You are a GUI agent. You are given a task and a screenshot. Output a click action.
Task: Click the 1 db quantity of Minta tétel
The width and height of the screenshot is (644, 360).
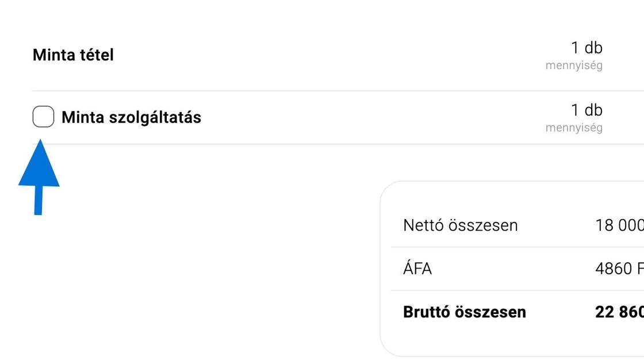click(586, 48)
